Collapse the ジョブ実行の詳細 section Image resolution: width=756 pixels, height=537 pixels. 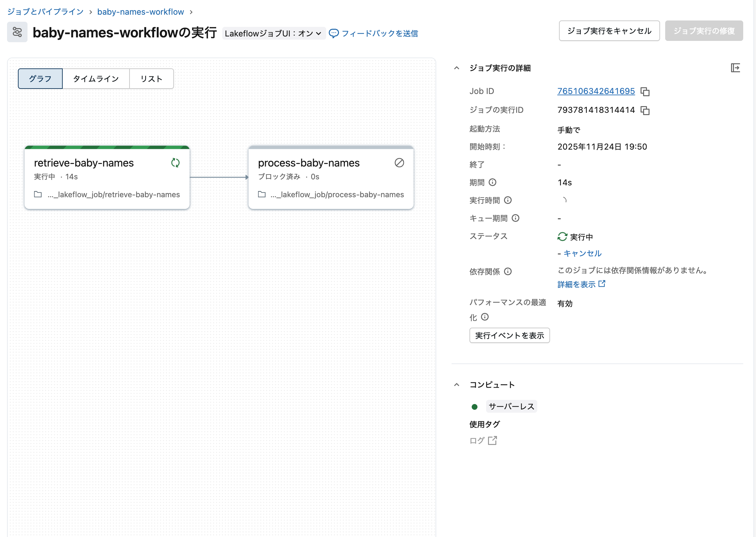coord(457,68)
